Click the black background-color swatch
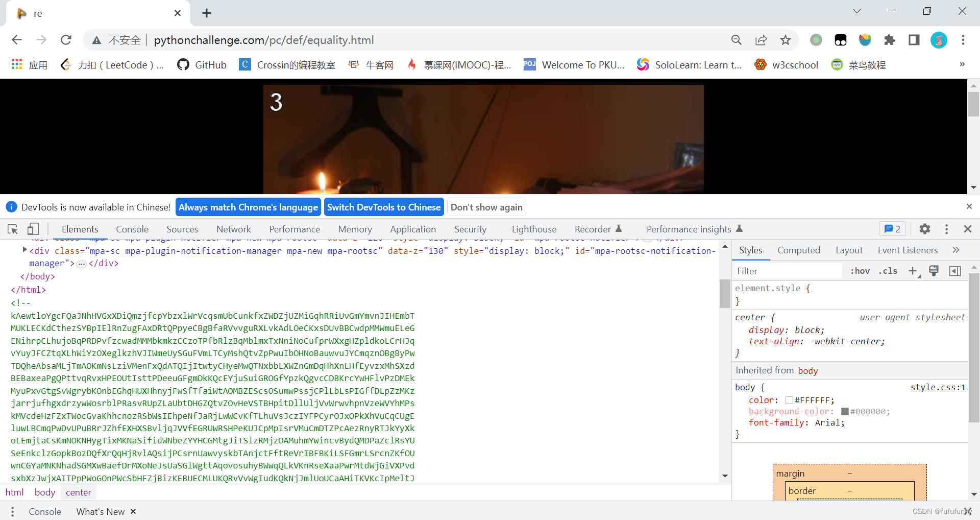980x520 pixels. click(845, 411)
